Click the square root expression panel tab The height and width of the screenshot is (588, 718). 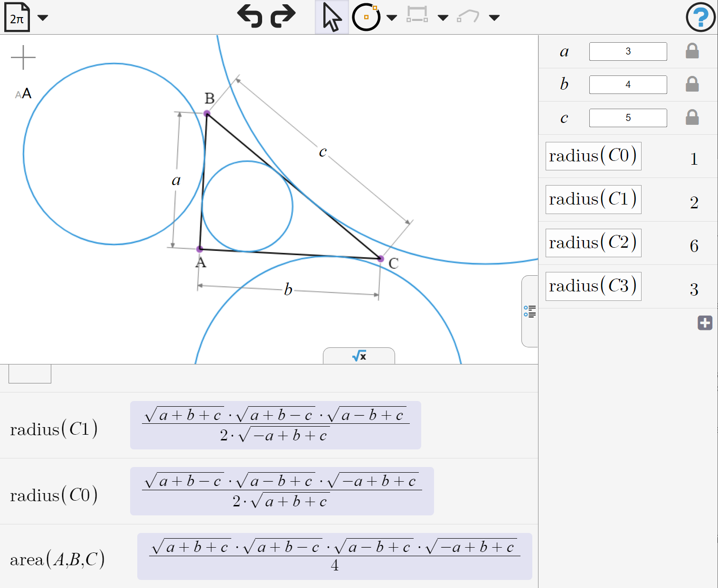pos(359,356)
